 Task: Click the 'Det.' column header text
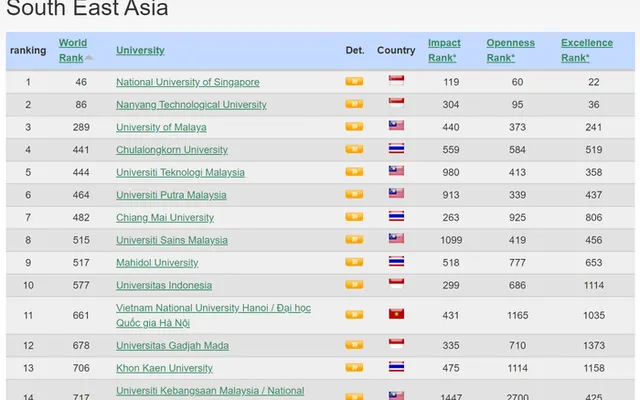[355, 50]
